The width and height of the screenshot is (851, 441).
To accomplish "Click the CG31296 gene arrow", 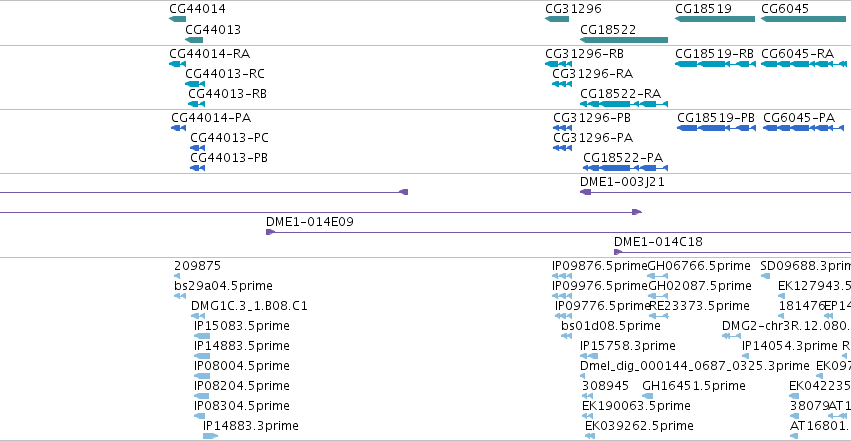I will pyautogui.click(x=557, y=19).
